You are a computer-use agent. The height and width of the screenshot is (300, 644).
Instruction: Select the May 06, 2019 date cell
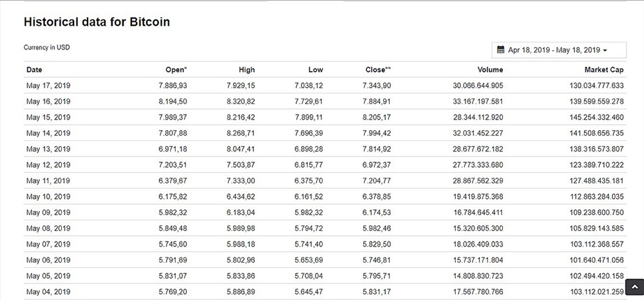pyautogui.click(x=48, y=260)
